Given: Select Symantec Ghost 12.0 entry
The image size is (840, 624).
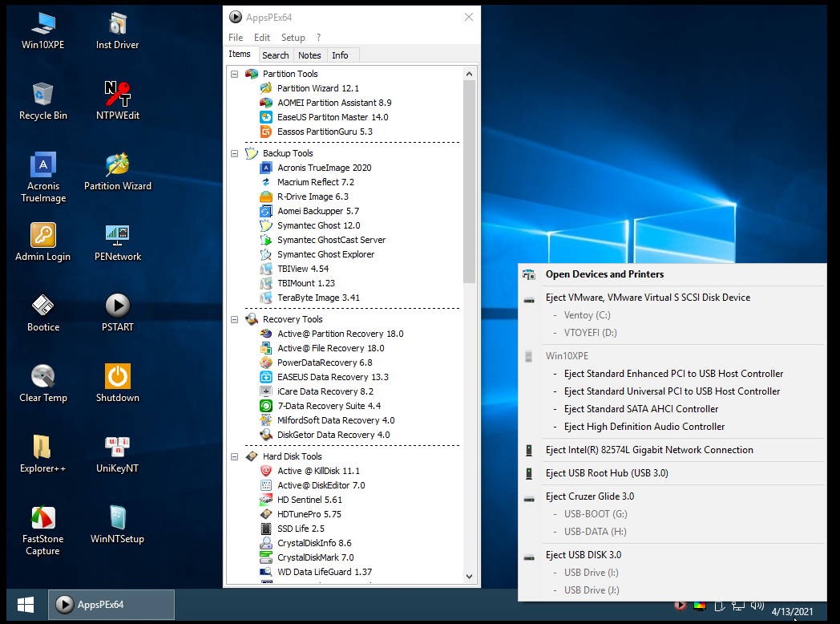Looking at the screenshot, I should [x=319, y=225].
